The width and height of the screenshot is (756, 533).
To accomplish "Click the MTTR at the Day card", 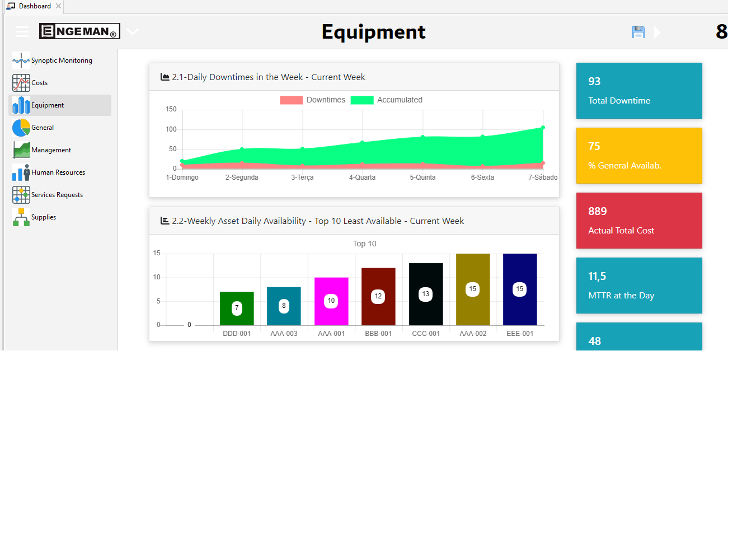I will pos(639,286).
